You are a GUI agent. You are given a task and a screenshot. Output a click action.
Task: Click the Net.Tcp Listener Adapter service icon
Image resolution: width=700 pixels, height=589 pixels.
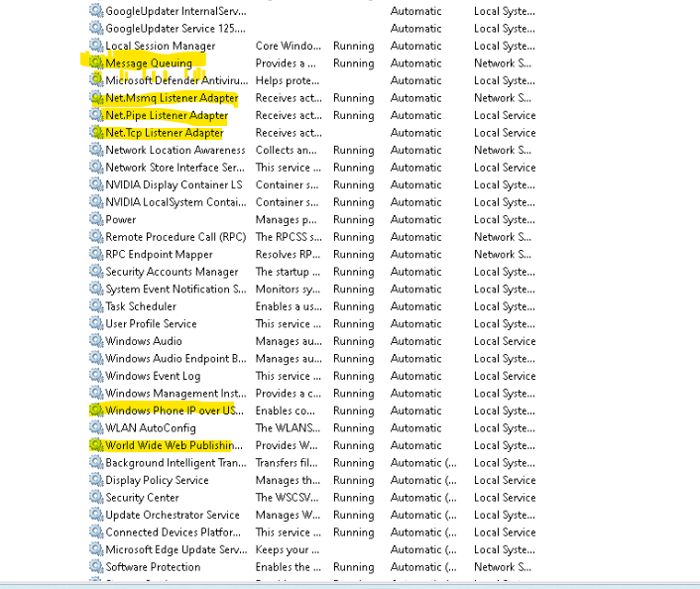point(96,132)
